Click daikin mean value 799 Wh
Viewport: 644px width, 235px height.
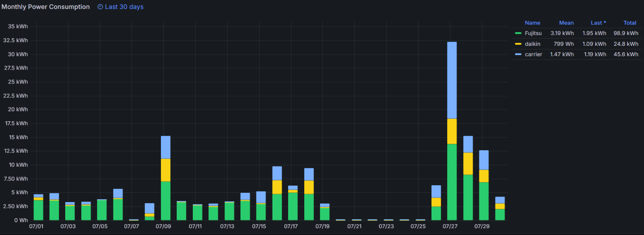coord(563,44)
